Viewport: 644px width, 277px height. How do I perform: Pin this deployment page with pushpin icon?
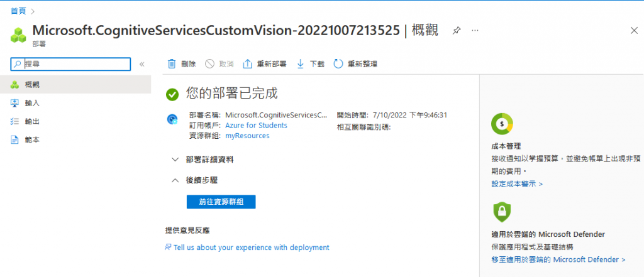[457, 31]
